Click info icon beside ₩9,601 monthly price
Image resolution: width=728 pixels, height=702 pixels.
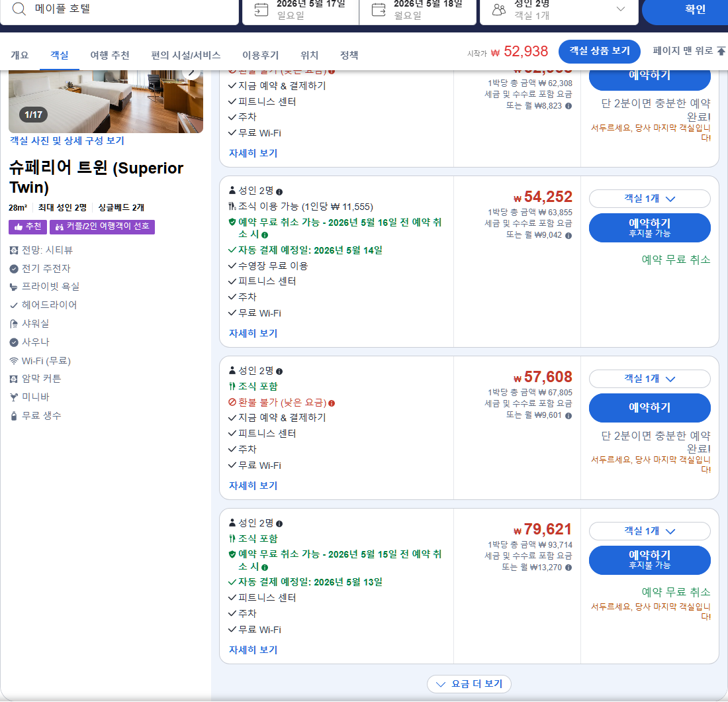[x=569, y=416]
